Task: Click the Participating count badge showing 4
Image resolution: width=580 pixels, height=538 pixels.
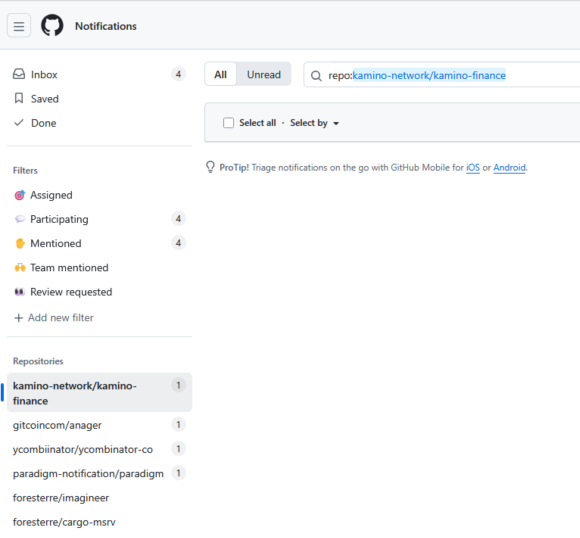Action: [178, 219]
